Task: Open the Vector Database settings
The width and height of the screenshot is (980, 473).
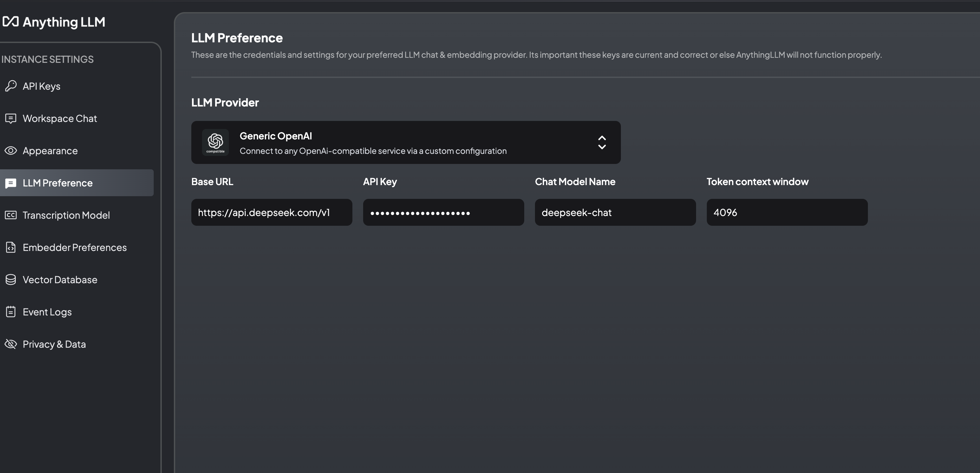Action: 77,279
